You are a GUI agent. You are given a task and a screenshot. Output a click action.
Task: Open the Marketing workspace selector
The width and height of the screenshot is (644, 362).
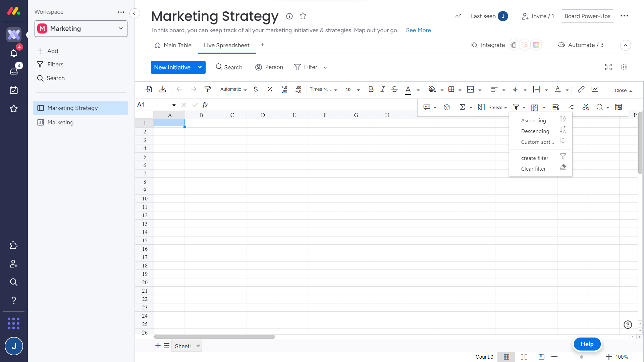(x=81, y=29)
